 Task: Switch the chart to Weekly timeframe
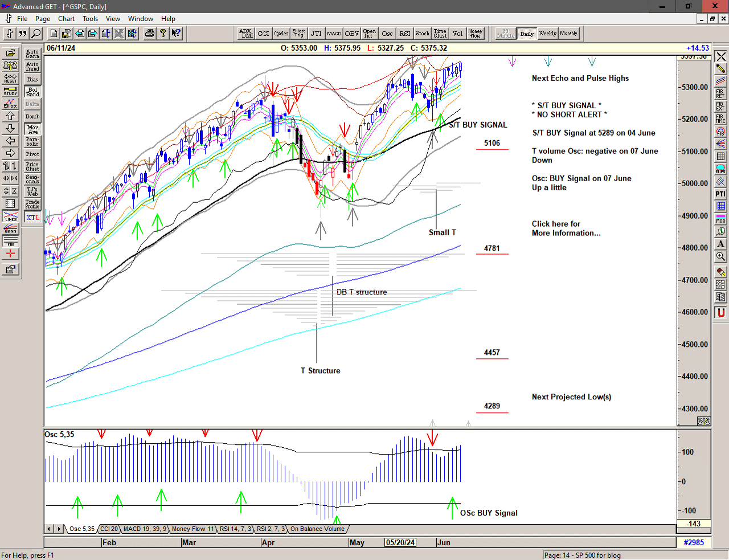click(547, 34)
